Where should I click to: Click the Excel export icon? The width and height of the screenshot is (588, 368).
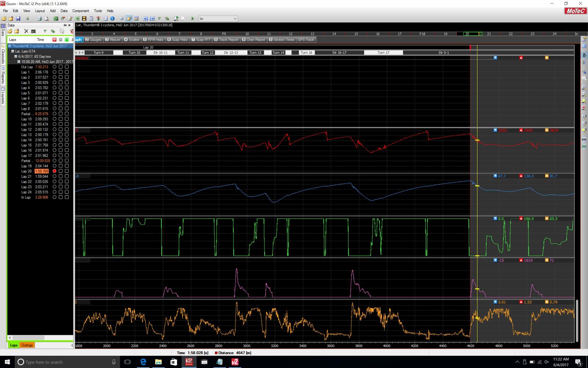click(77, 18)
